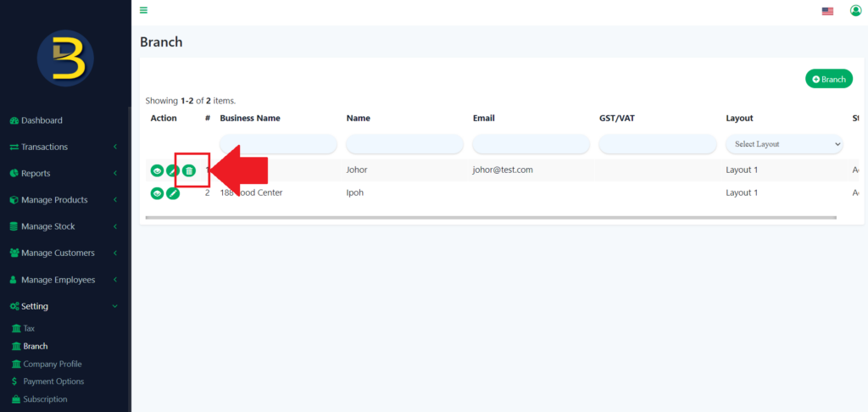This screenshot has height=412, width=868.
Task: Click the company logo in the sidebar
Action: coord(65,58)
